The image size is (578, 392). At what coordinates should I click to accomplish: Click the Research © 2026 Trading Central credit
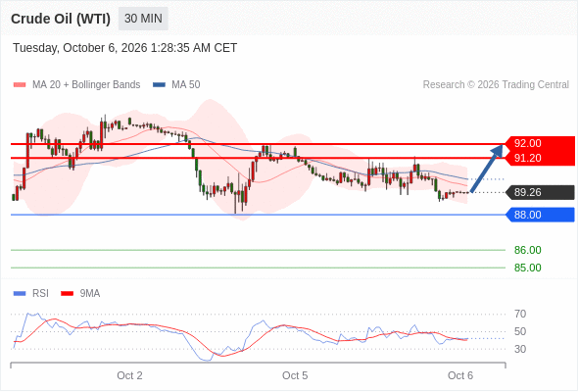(x=496, y=85)
